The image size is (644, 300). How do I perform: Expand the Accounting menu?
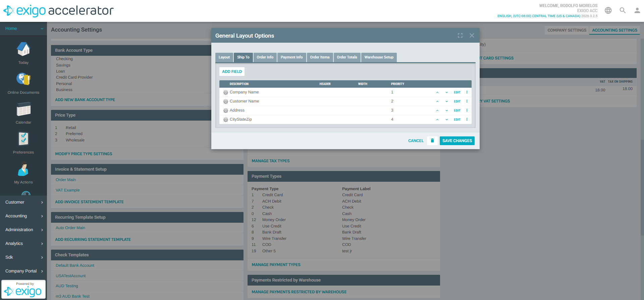pos(23,216)
